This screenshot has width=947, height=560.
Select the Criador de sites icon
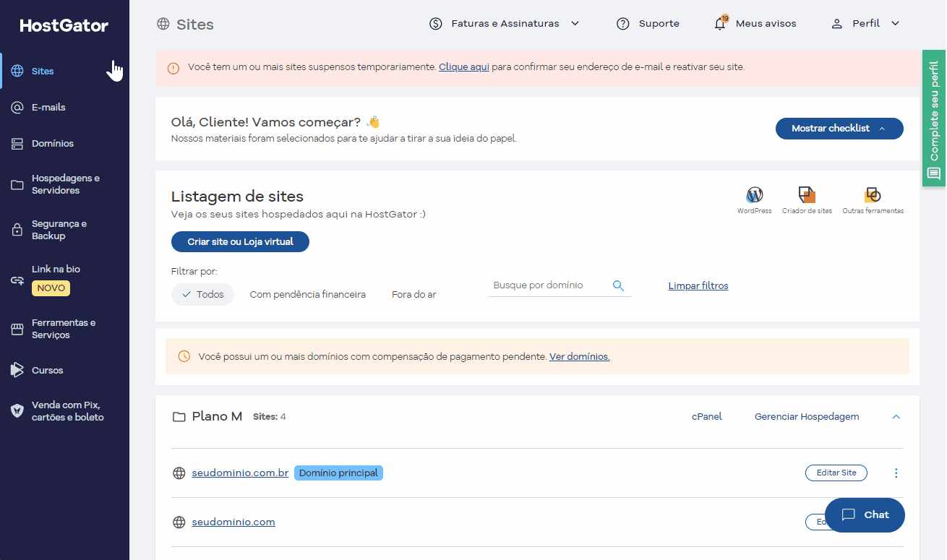pos(807,195)
